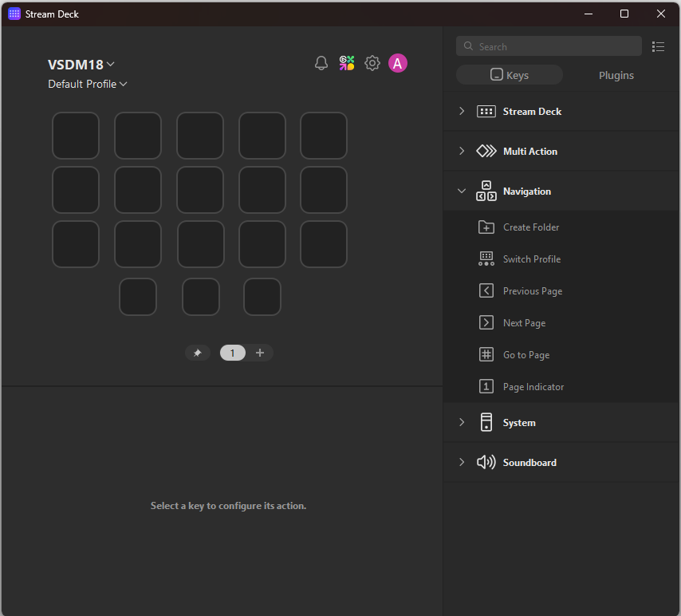Screen dimensions: 681x616
Task: Open the notifications bell
Action: [321, 64]
